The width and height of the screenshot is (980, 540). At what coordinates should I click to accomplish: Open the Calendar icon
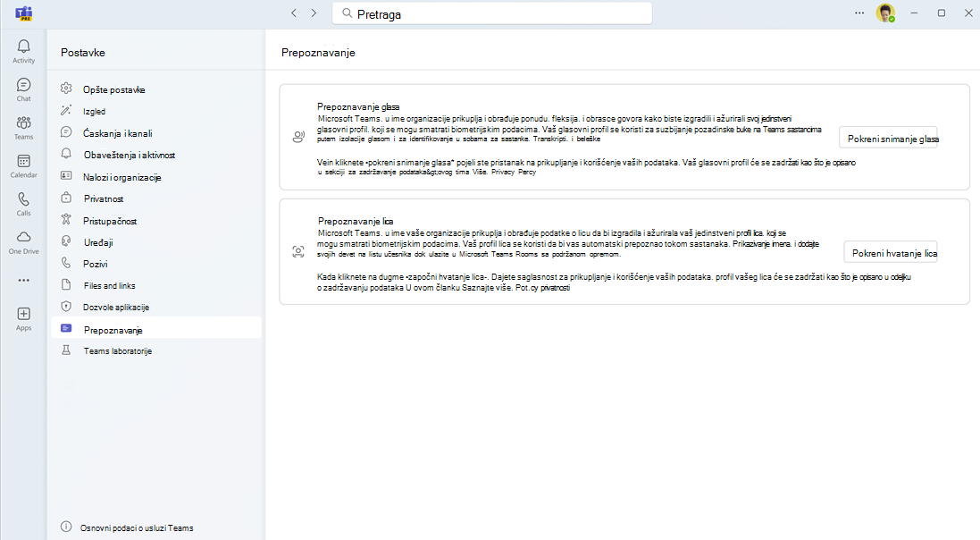24,161
